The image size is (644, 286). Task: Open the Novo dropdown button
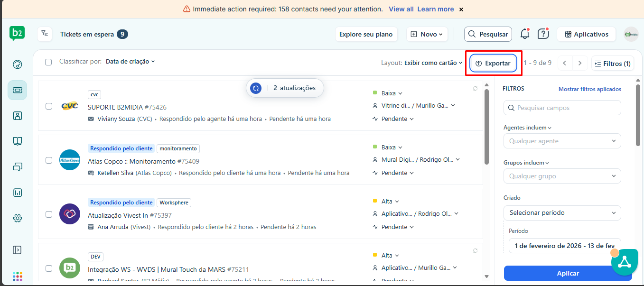point(427,34)
